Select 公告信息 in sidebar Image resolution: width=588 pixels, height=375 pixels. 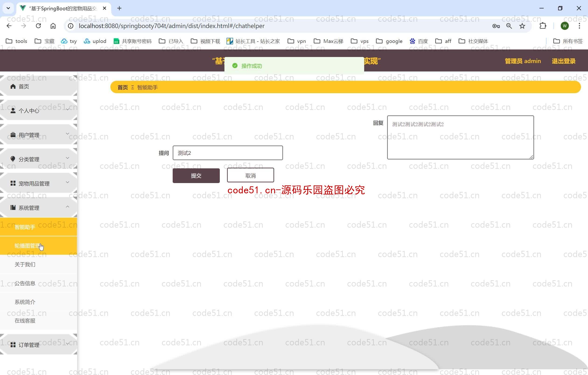38,283
